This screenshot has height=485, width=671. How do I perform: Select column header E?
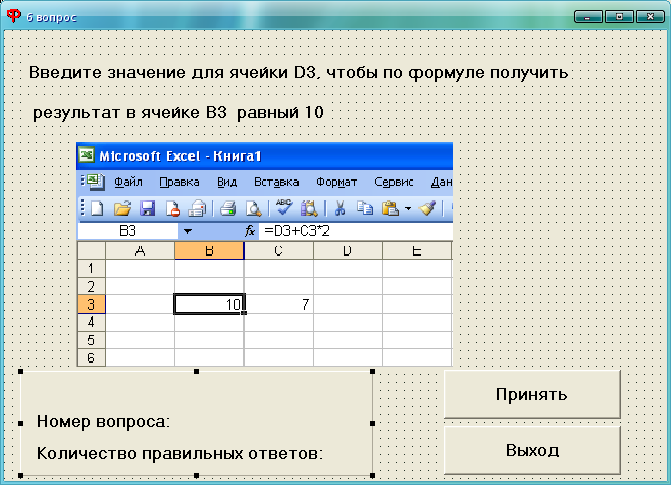(x=417, y=251)
